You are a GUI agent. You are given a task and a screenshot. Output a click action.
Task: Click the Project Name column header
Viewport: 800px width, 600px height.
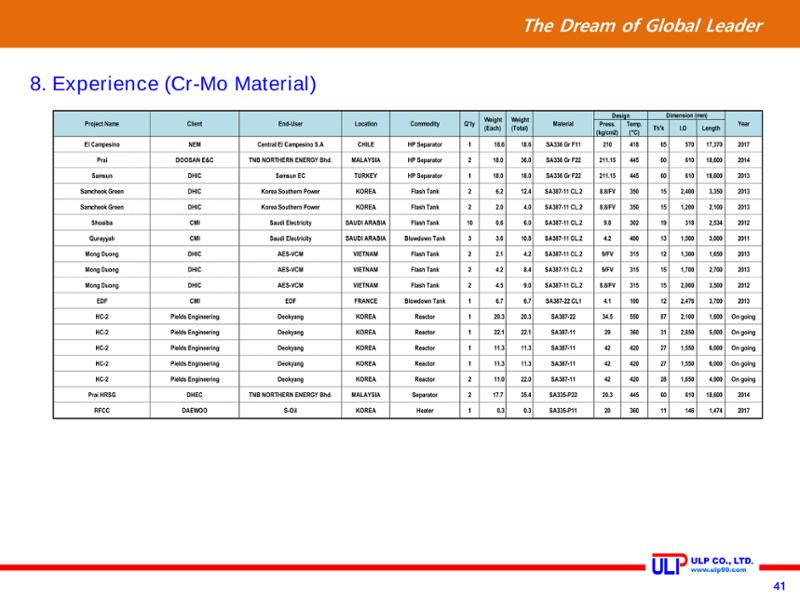pyautogui.click(x=102, y=124)
